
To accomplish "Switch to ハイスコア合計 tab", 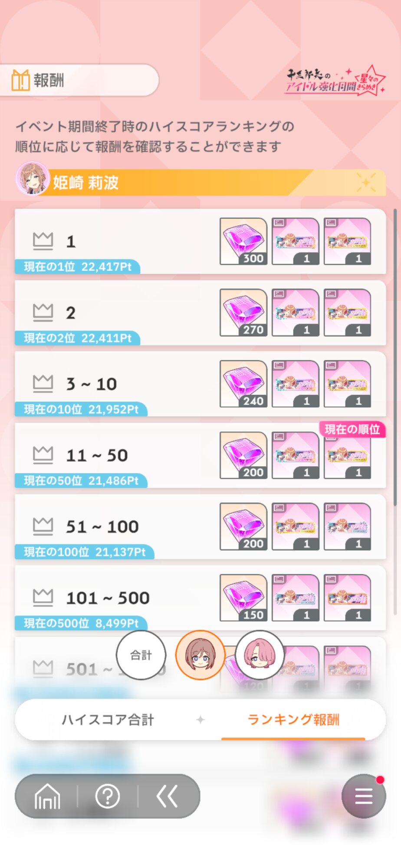I will pyautogui.click(x=108, y=720).
